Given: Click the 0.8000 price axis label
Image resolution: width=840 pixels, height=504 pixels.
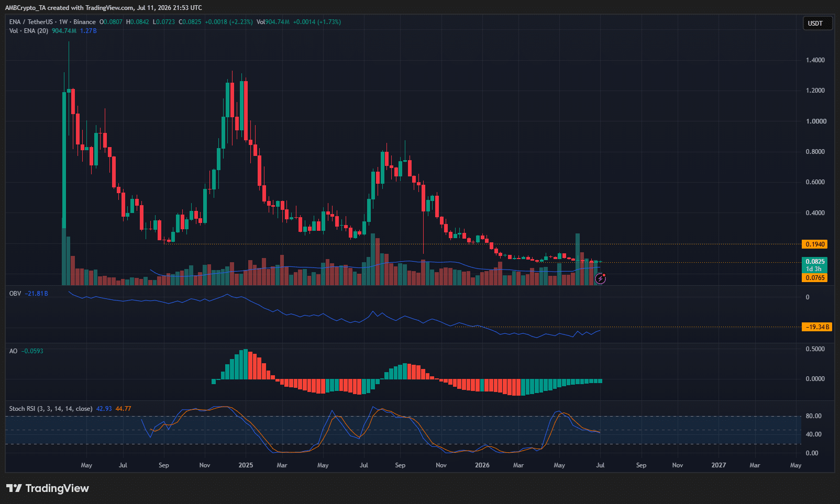Looking at the screenshot, I should pyautogui.click(x=815, y=152).
